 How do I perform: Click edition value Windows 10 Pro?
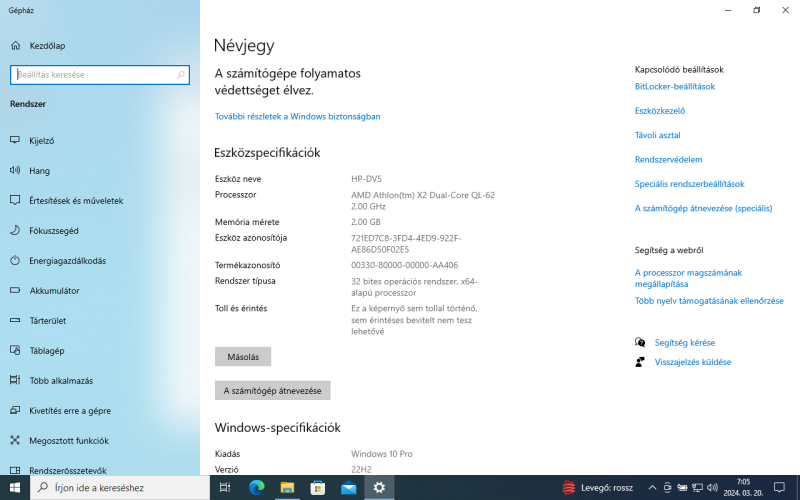[382, 454]
